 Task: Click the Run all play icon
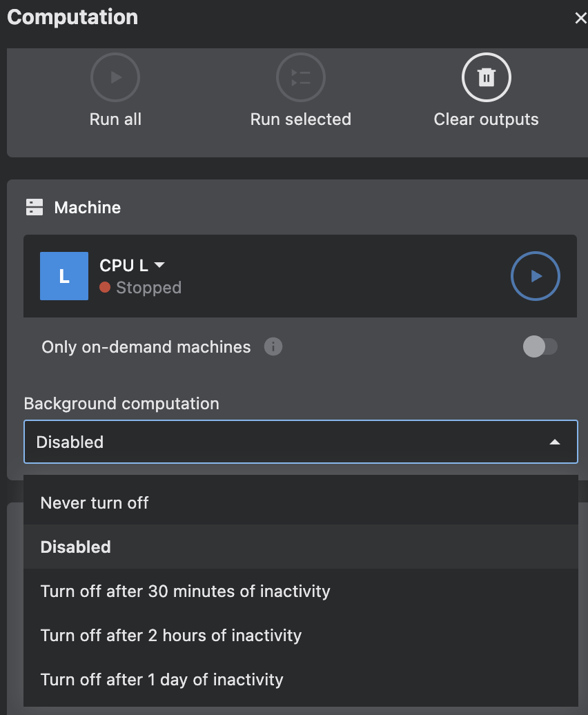115,77
